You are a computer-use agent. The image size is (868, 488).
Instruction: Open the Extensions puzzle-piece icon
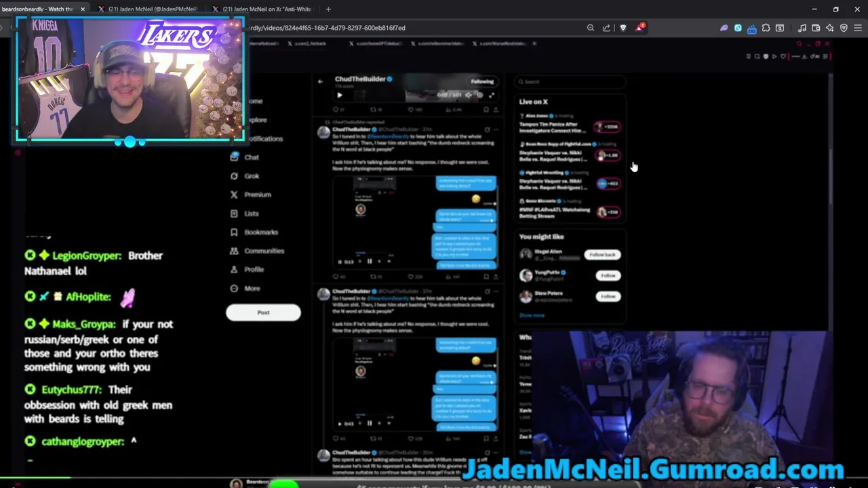[x=766, y=28]
